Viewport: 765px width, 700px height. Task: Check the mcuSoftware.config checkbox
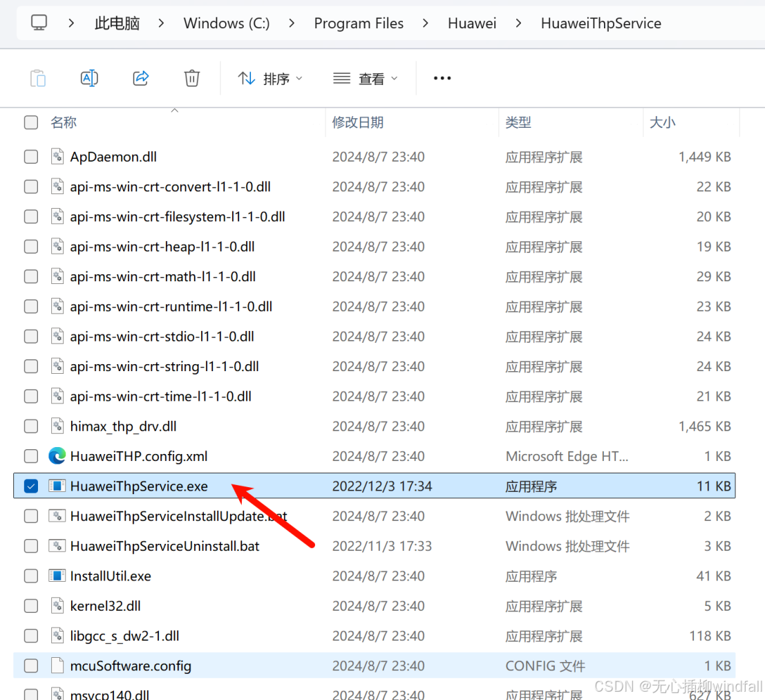31,666
